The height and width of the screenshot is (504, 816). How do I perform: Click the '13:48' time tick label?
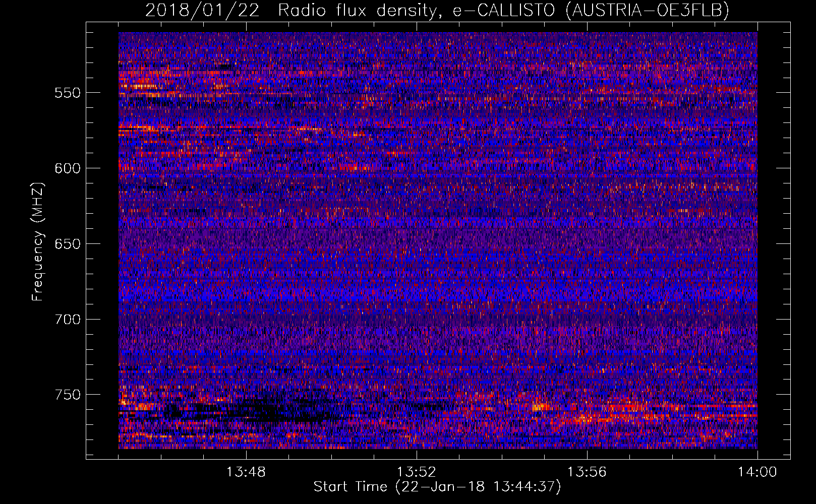pos(246,472)
